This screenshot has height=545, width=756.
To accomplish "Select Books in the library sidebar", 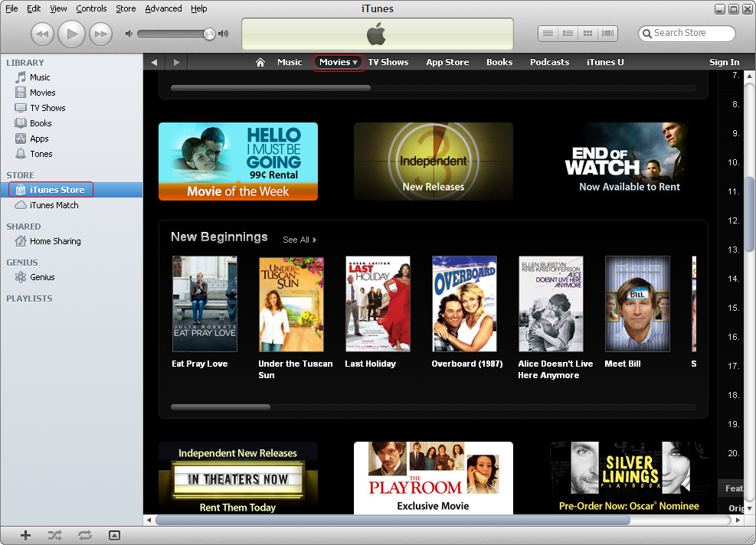I will 71,124.
